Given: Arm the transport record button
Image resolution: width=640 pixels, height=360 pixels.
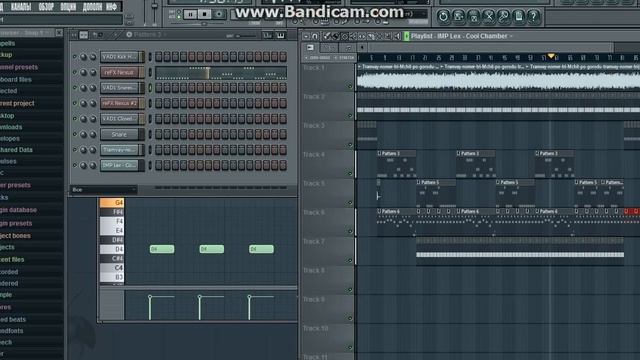Looking at the screenshot, I should tap(219, 14).
